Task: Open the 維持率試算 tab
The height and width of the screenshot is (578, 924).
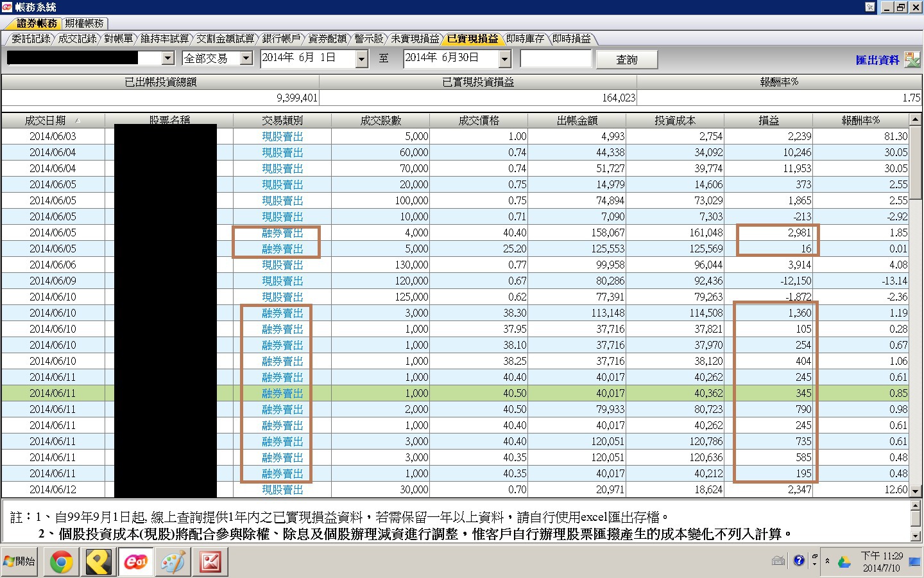Action: (x=164, y=39)
